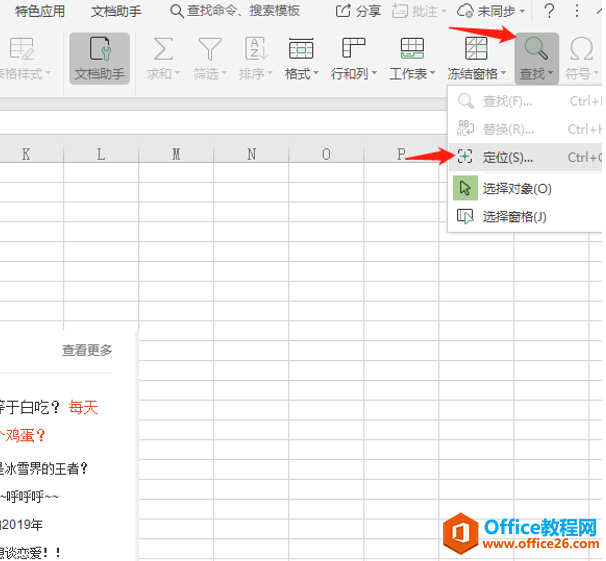
Task: Click the 分享 share button
Action: tap(358, 12)
